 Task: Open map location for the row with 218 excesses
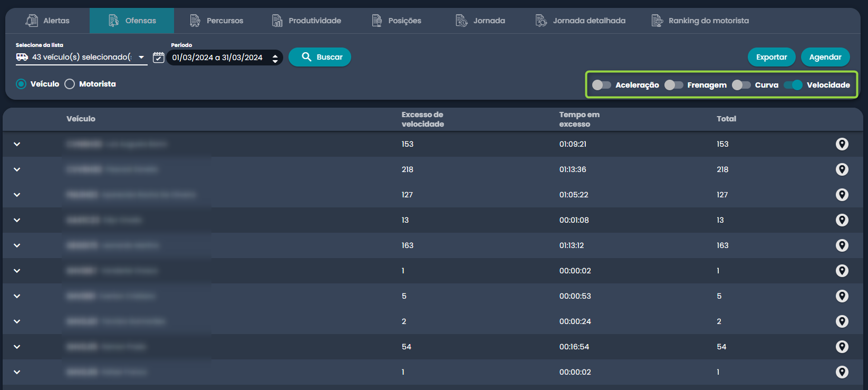pyautogui.click(x=842, y=169)
